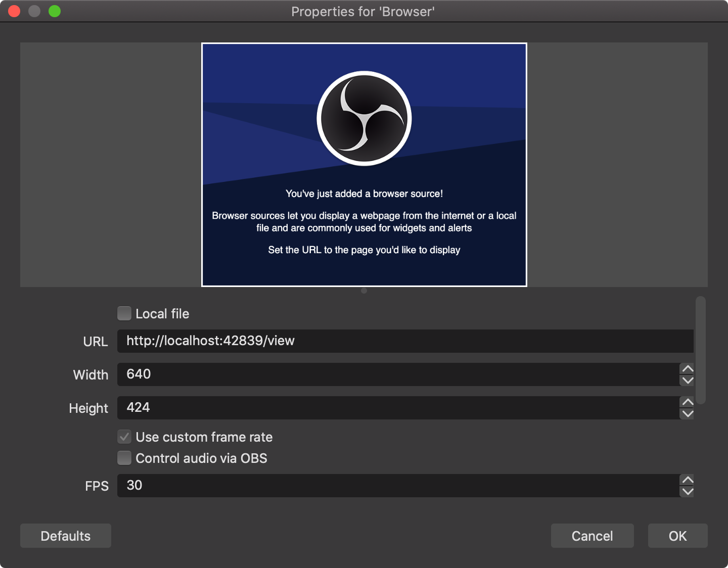Viewport: 728px width, 568px height.
Task: Enable Control audio via OBS checkbox
Action: [x=124, y=458]
